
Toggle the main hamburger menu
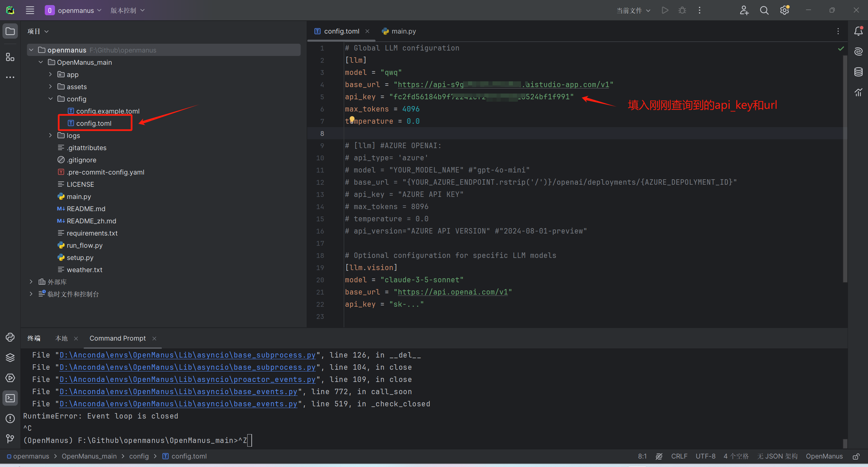pyautogui.click(x=30, y=11)
